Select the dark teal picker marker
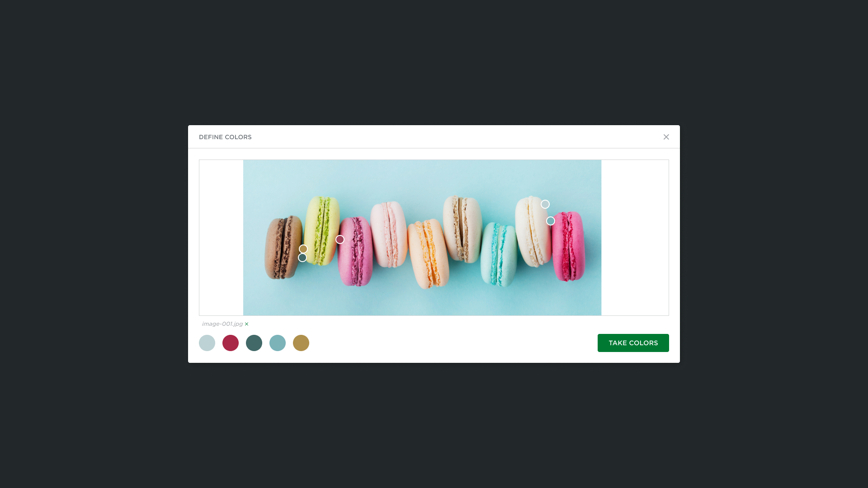The image size is (868, 488). coord(302,258)
